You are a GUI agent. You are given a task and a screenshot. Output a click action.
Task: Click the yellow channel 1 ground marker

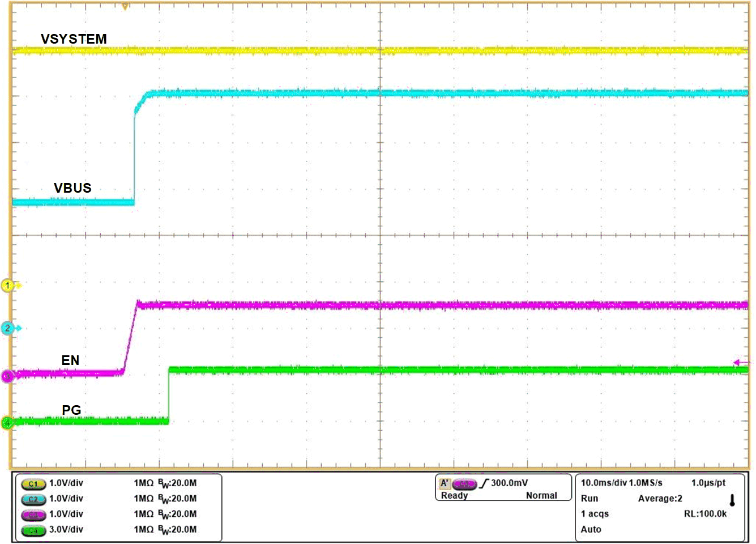click(8, 286)
